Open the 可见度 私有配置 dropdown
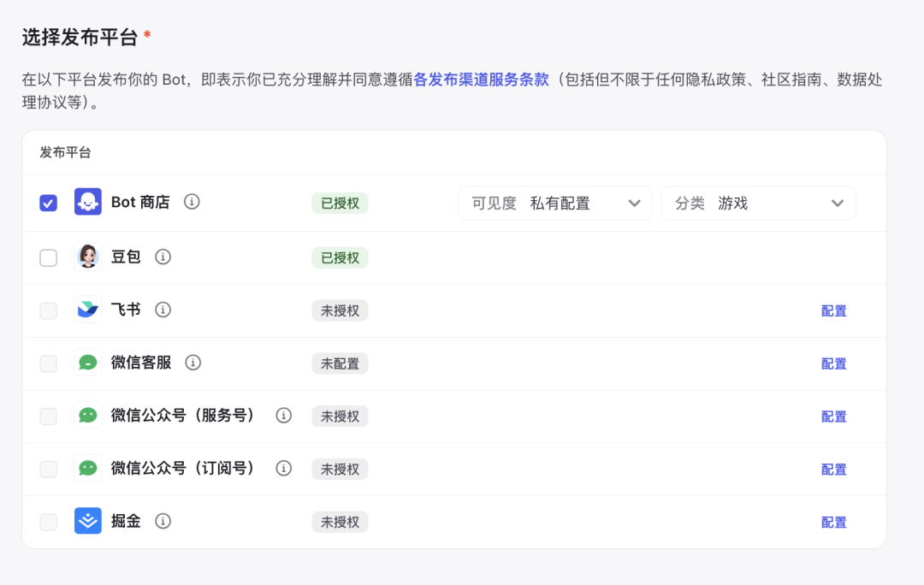The width and height of the screenshot is (924, 585). (x=555, y=204)
